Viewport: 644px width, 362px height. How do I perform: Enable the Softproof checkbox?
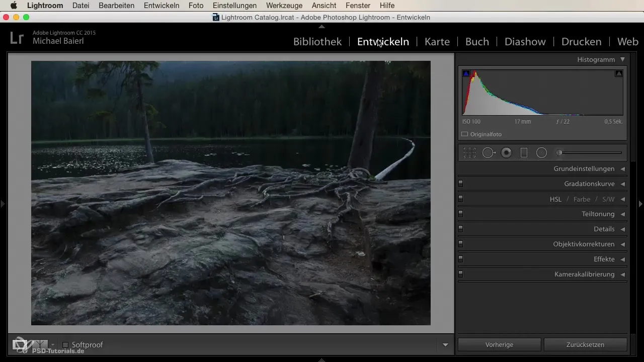[x=65, y=345]
